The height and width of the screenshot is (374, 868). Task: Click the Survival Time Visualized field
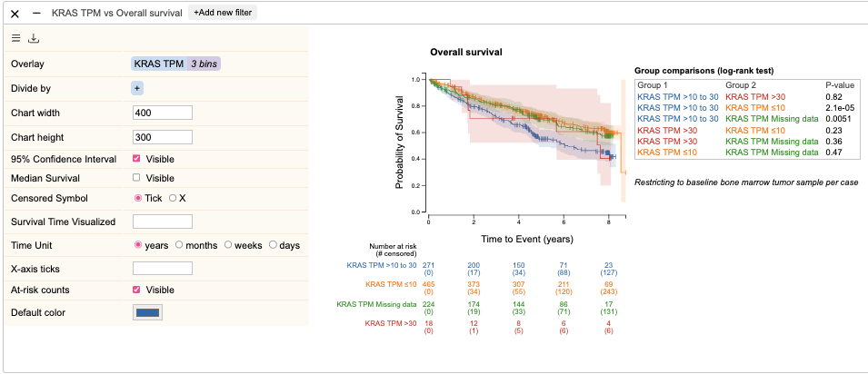(163, 221)
